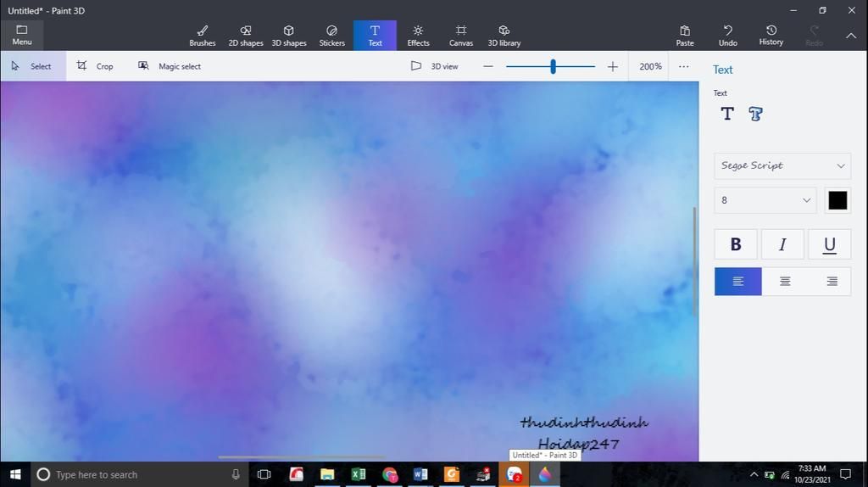Open Chrome from the taskbar
The image size is (868, 487).
390,474
